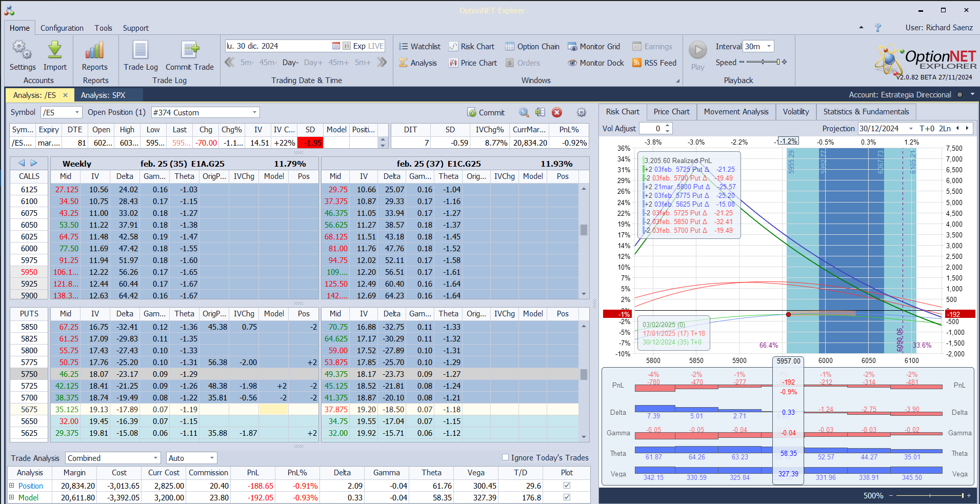The width and height of the screenshot is (980, 504).
Task: Step back to previous trading day arrows
Action: coord(230,63)
